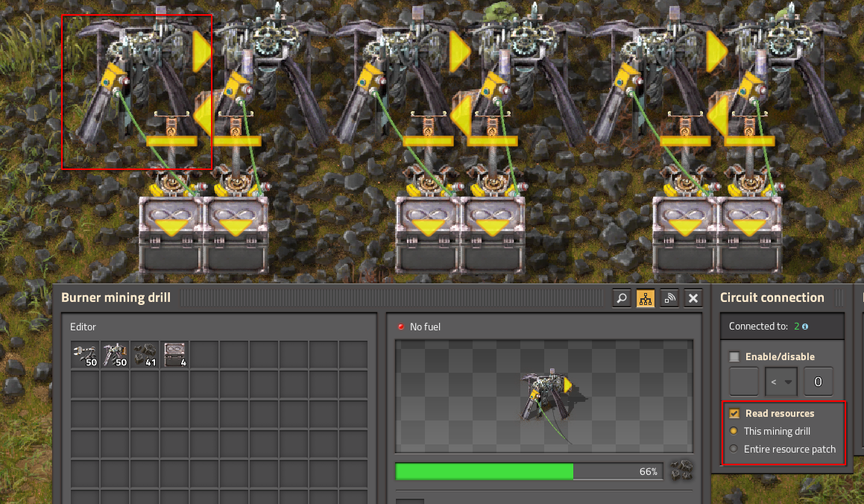Click the info icon next to Connected to
864x504 pixels.
click(x=804, y=327)
